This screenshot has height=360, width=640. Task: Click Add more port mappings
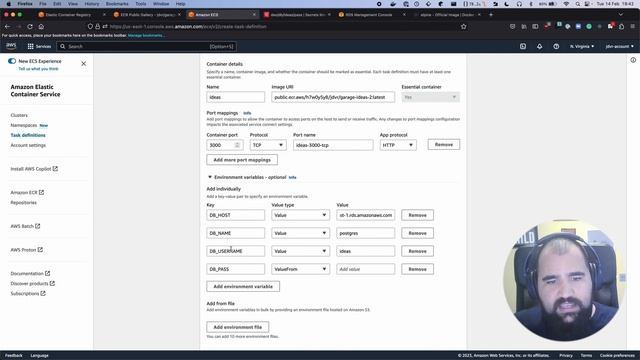[242, 160]
